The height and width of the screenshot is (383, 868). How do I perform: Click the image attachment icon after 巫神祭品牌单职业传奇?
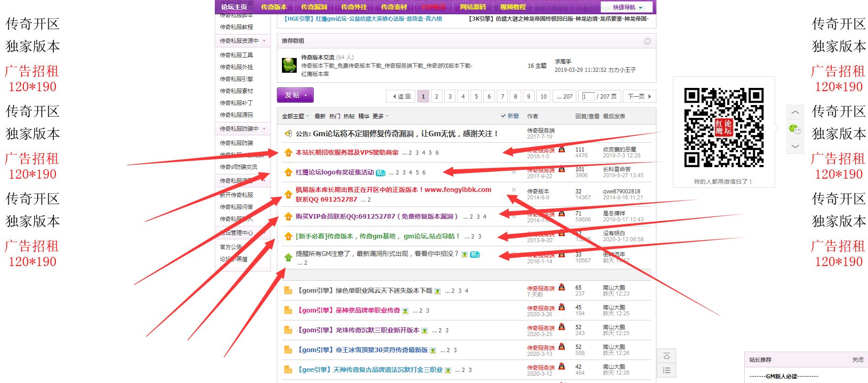(x=405, y=311)
